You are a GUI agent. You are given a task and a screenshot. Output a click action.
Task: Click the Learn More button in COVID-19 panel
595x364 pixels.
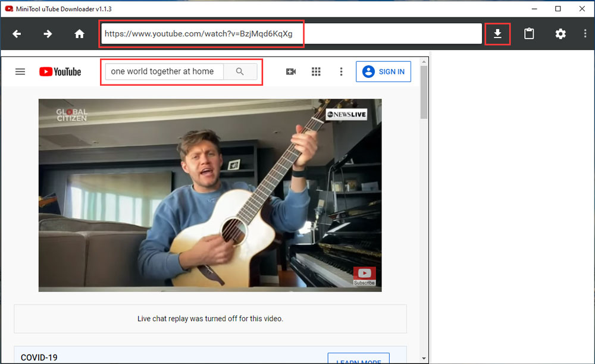pos(359,358)
